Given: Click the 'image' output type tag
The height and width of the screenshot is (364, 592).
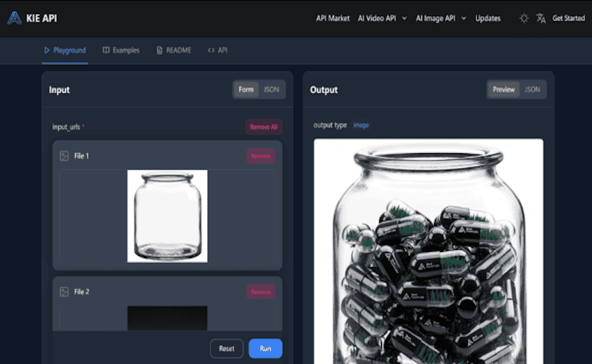Looking at the screenshot, I should (x=361, y=125).
